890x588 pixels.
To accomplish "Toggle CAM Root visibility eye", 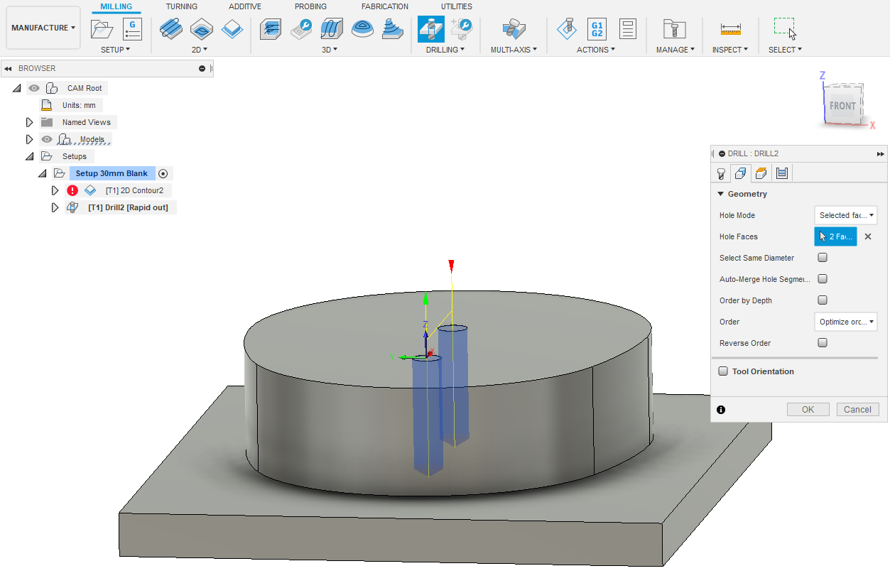I will coord(34,88).
